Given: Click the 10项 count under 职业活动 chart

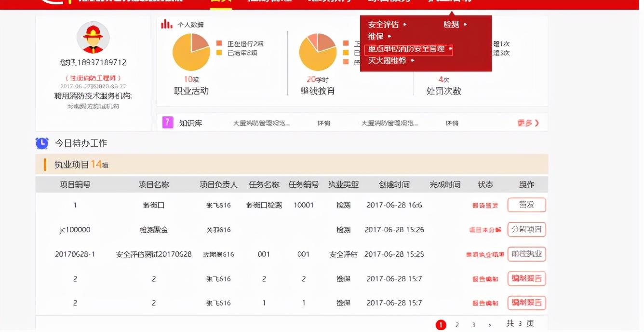Looking at the screenshot, I should coord(191,79).
